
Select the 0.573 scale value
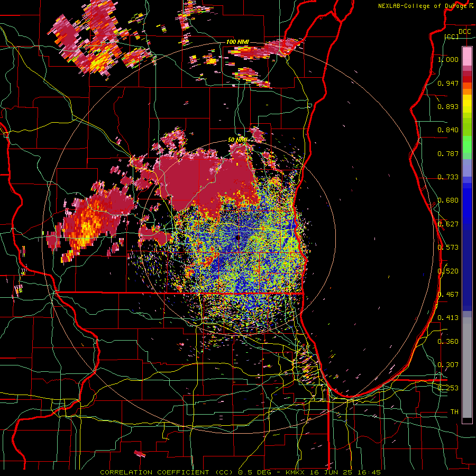click(x=448, y=248)
